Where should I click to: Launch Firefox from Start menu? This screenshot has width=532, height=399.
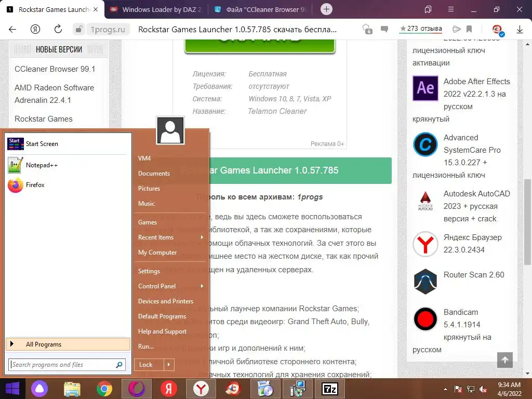coord(68,185)
